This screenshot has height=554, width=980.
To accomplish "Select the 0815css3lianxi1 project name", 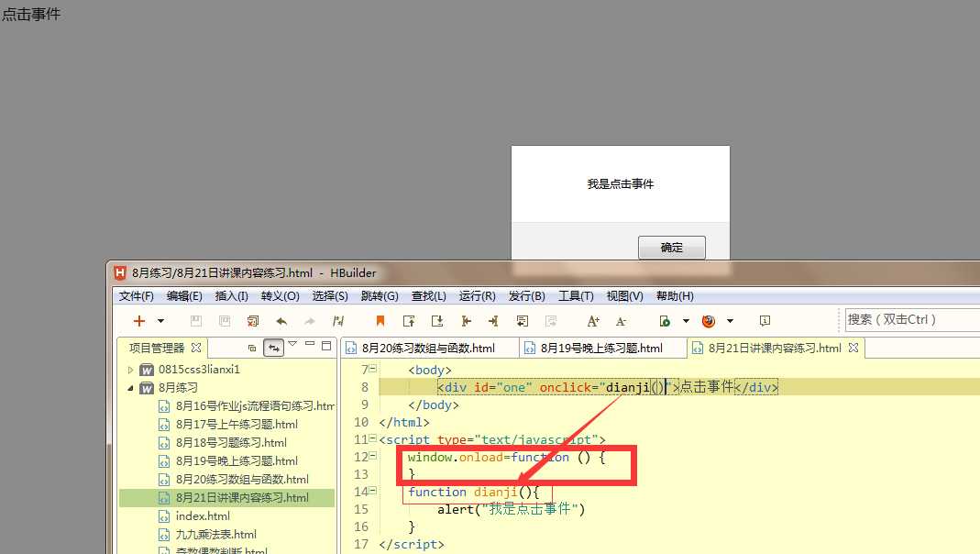I will point(199,369).
